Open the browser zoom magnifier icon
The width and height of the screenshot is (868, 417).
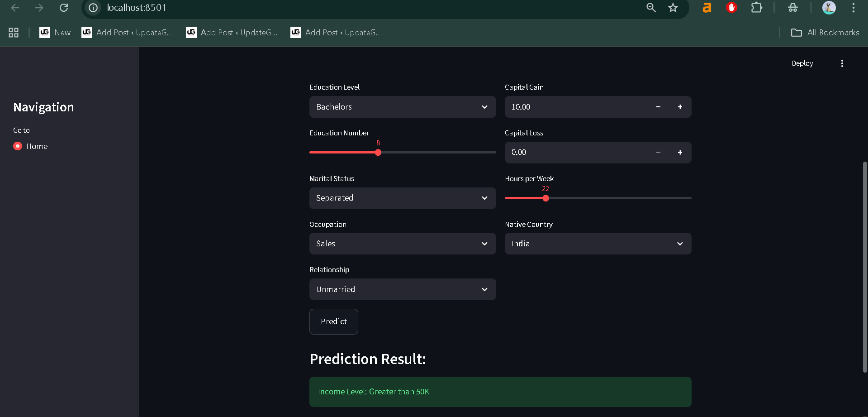pos(651,8)
